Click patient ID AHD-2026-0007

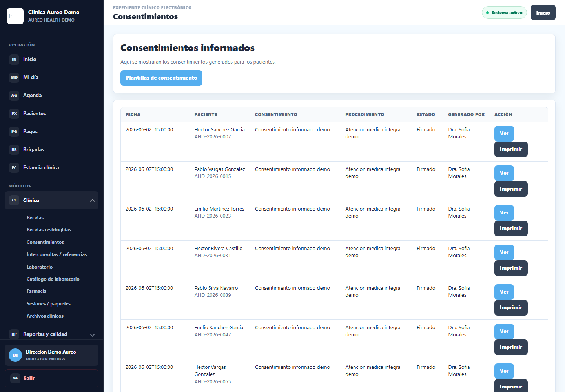coord(213,137)
